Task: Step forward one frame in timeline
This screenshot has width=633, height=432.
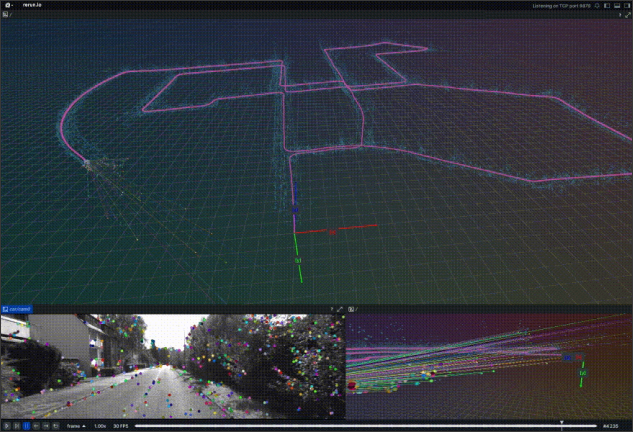Action: [44, 426]
